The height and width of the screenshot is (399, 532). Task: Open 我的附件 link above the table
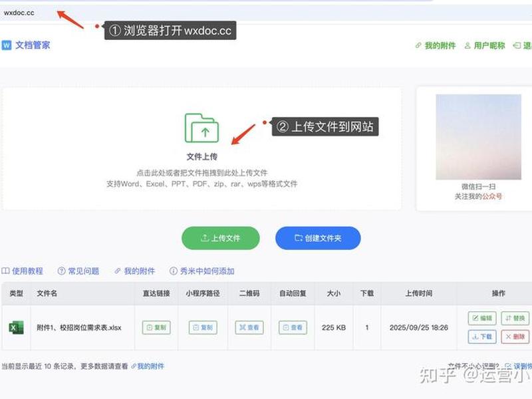pos(135,271)
